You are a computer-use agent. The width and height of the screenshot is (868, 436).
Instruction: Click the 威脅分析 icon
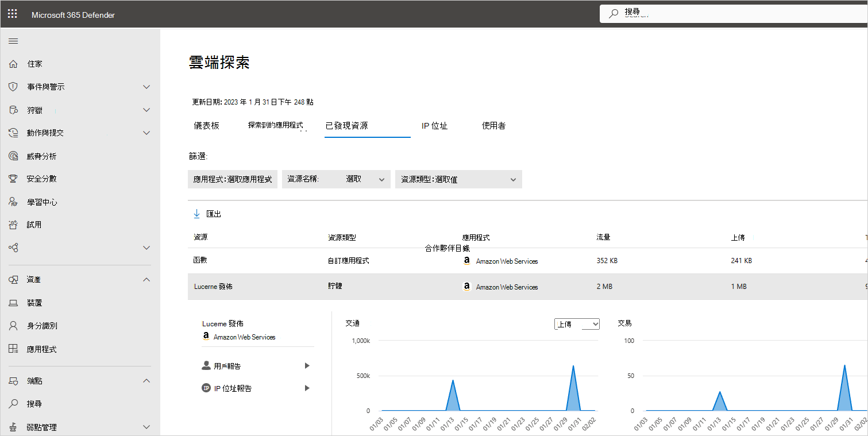coord(13,155)
